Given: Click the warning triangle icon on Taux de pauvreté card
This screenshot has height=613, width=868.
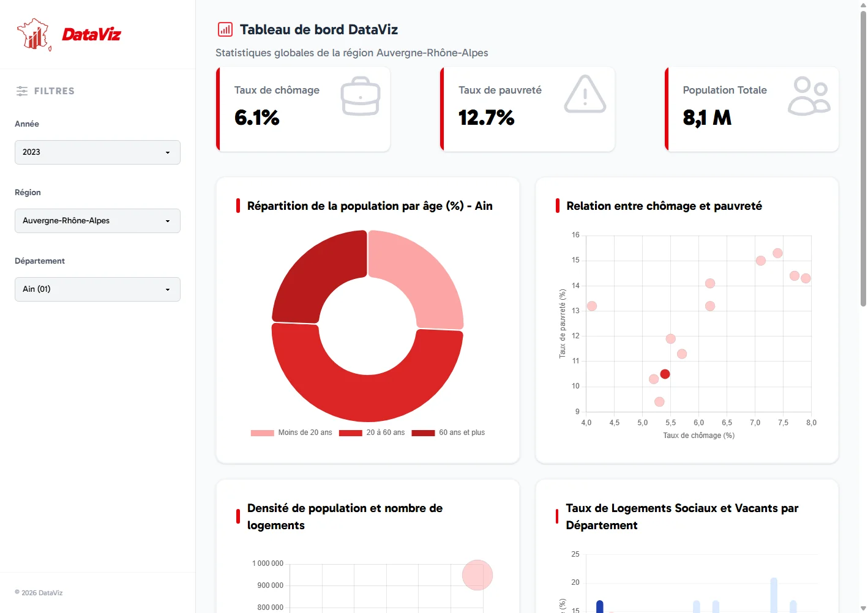Looking at the screenshot, I should (x=585, y=95).
